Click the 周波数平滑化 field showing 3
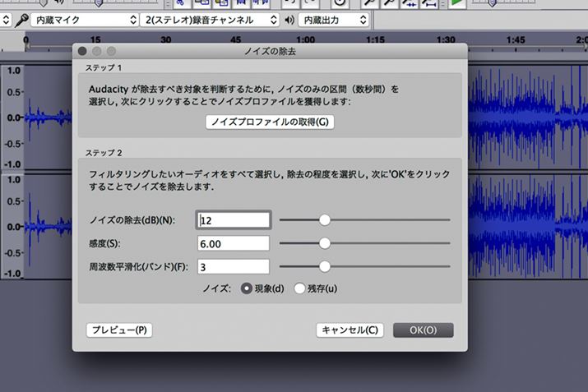Image resolution: width=588 pixels, height=392 pixels. tap(234, 266)
